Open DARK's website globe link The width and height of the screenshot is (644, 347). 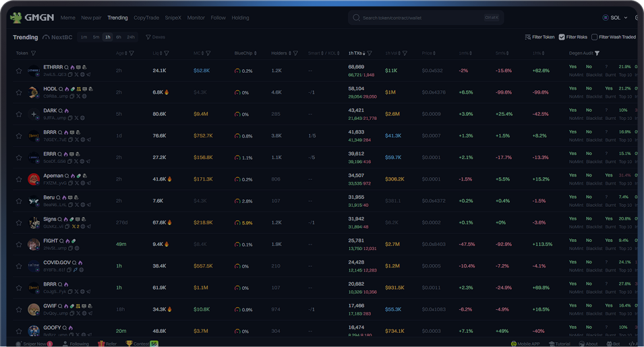[x=82, y=118]
